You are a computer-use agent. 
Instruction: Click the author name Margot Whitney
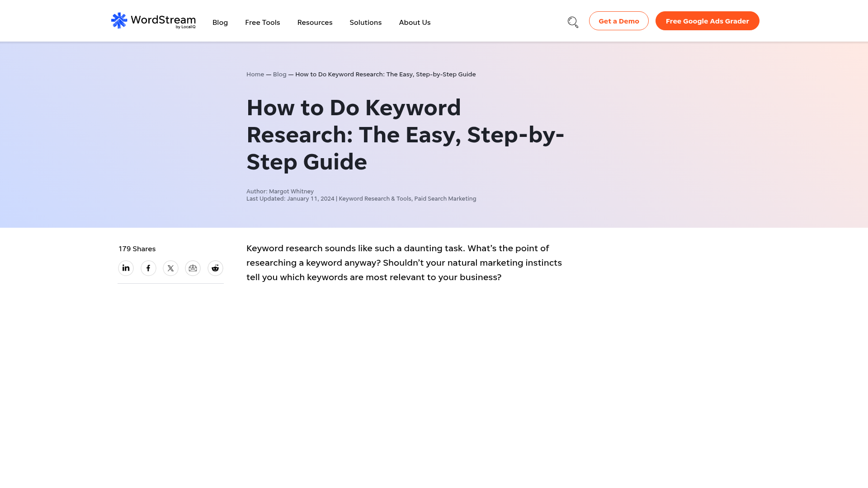pos(292,192)
